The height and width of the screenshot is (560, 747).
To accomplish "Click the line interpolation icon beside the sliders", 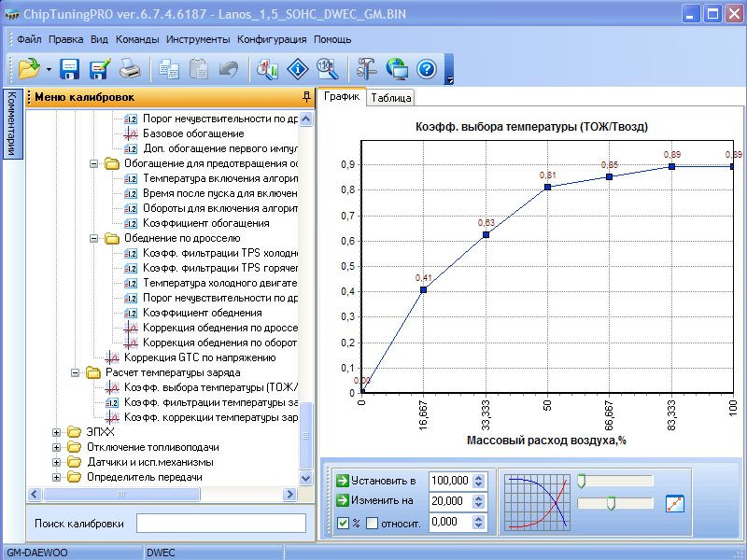I will pos(675,504).
